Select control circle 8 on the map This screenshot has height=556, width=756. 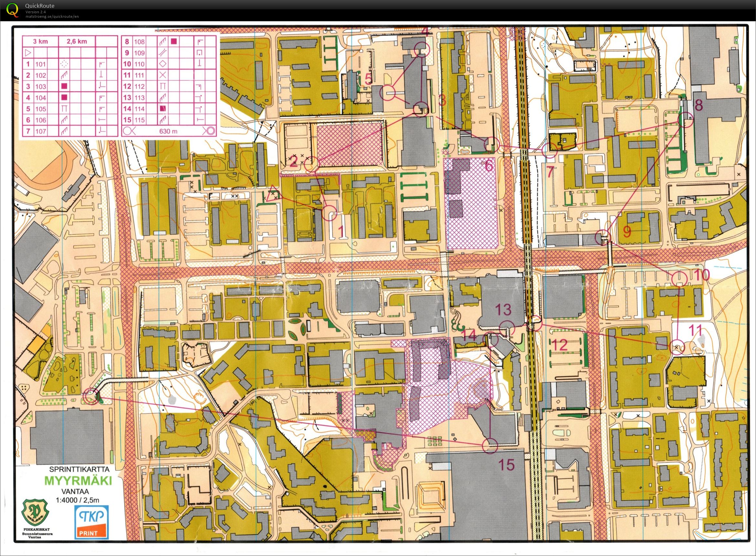pyautogui.click(x=686, y=120)
